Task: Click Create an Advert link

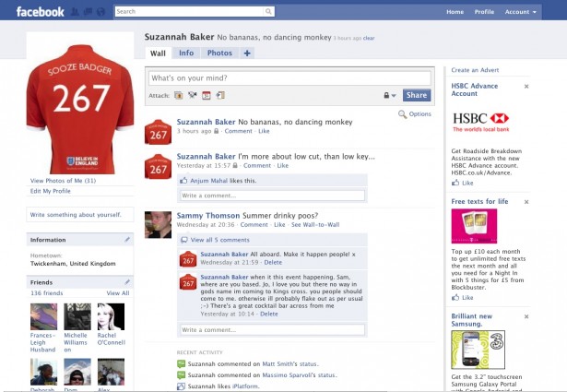Action: (475, 70)
